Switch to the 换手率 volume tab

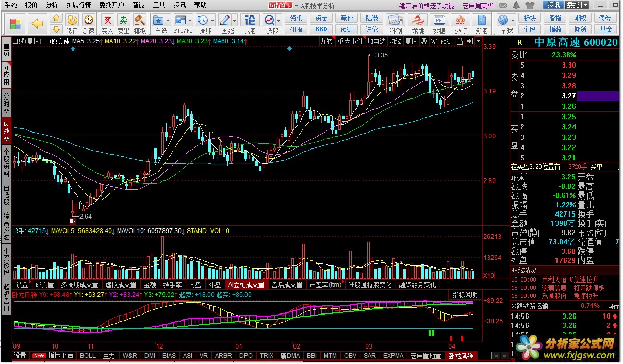click(x=172, y=285)
